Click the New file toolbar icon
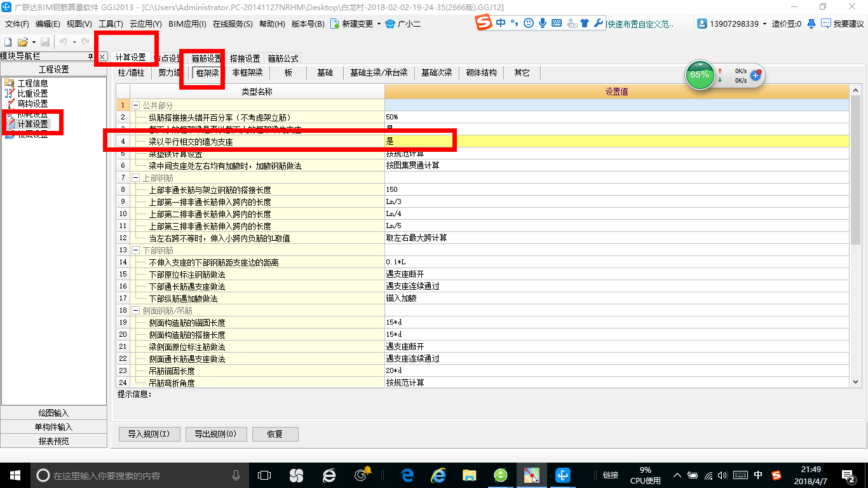This screenshot has height=488, width=868. [x=8, y=41]
